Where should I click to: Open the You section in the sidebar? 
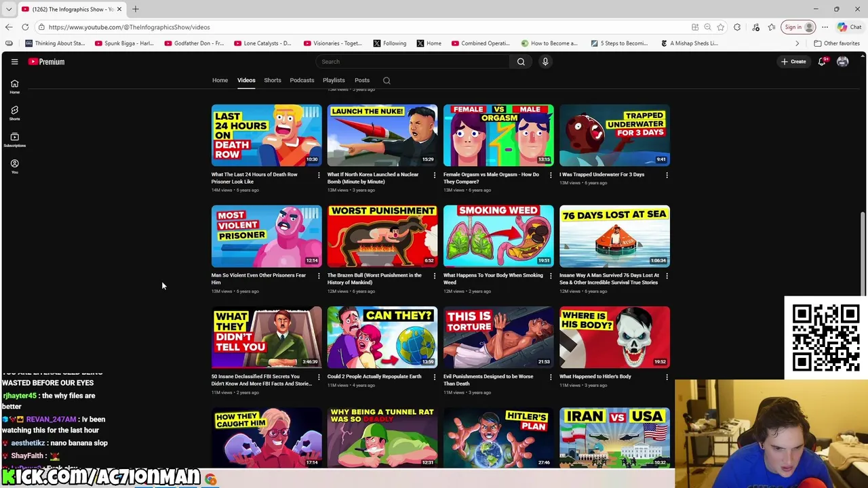click(14, 166)
